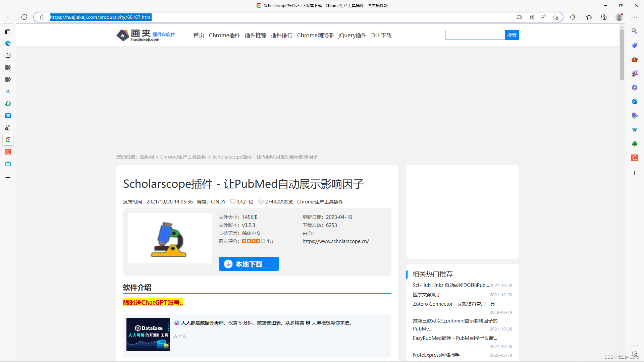
Task: Open the sidebar search magnifier icon
Action: coord(634,31)
